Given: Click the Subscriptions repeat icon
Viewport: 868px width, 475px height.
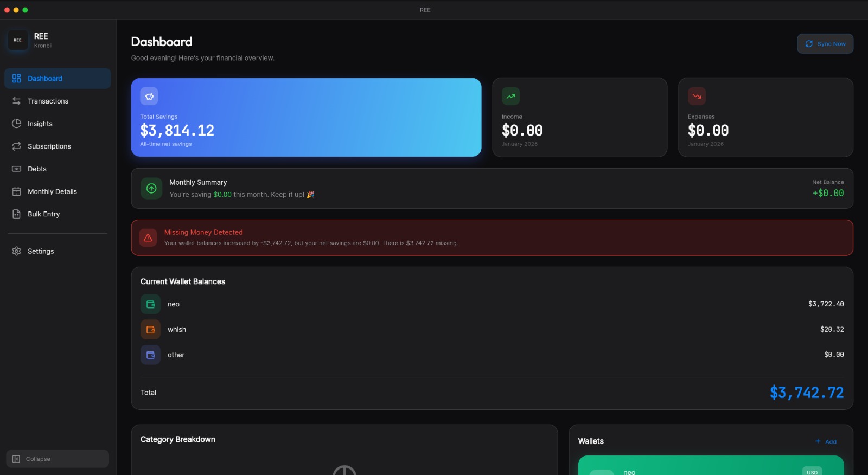Looking at the screenshot, I should click(x=16, y=146).
